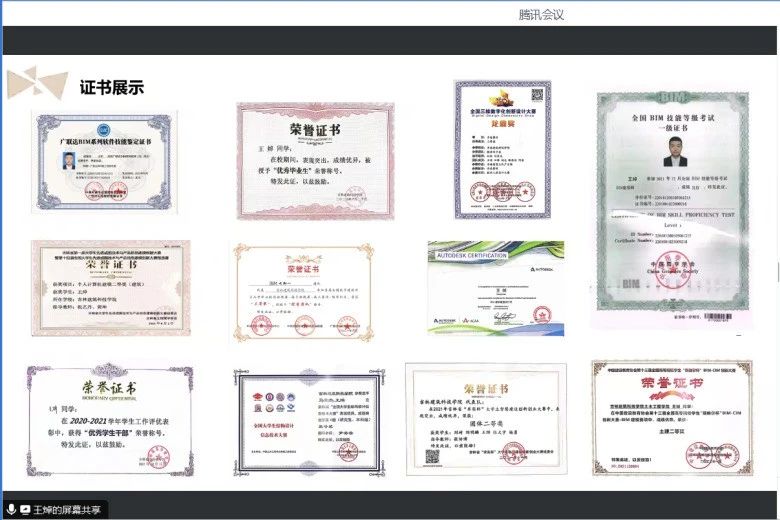The width and height of the screenshot is (780, 520).
Task: Open the pink 优秀毕业生 荣誉证书 certificate
Action: (313, 160)
